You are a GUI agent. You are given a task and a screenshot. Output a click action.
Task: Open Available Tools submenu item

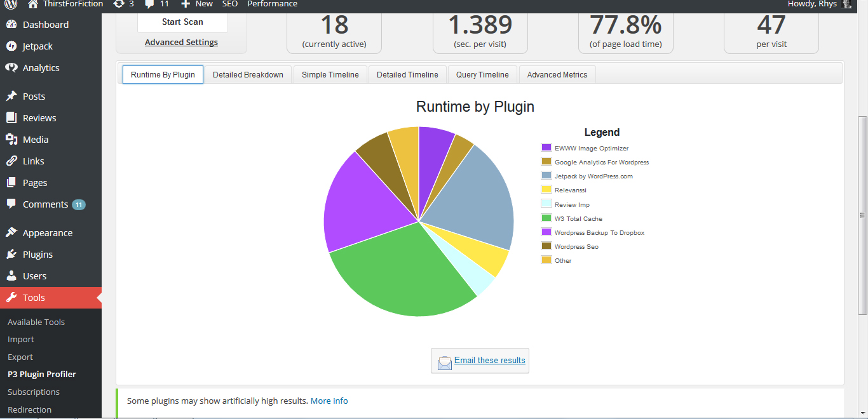pos(36,322)
